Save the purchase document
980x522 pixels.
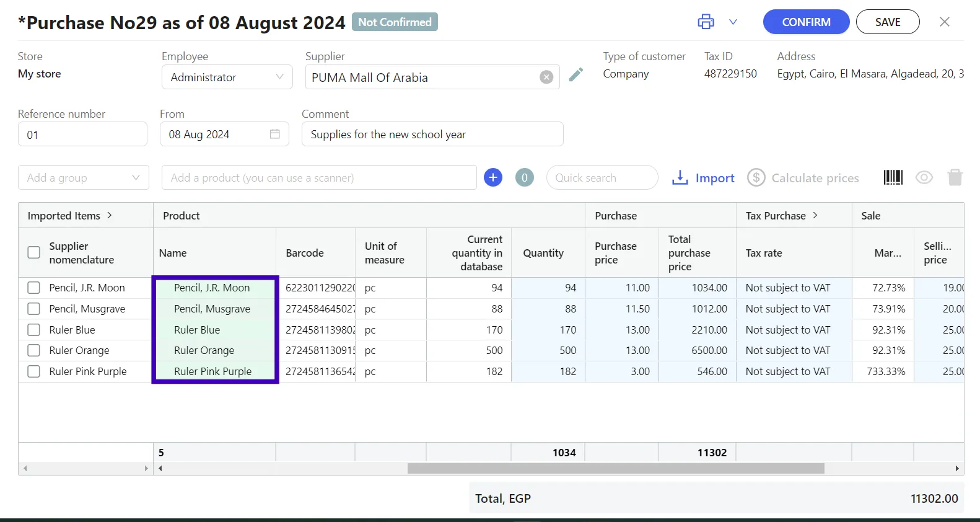pyautogui.click(x=887, y=22)
